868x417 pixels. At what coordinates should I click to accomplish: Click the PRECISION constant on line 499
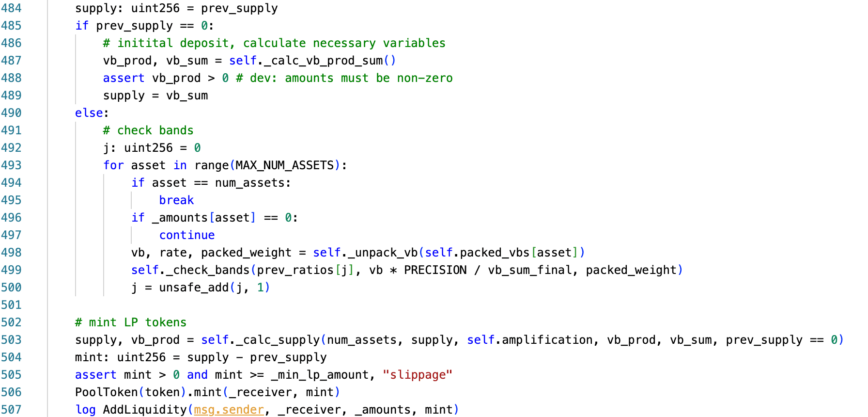coord(435,270)
